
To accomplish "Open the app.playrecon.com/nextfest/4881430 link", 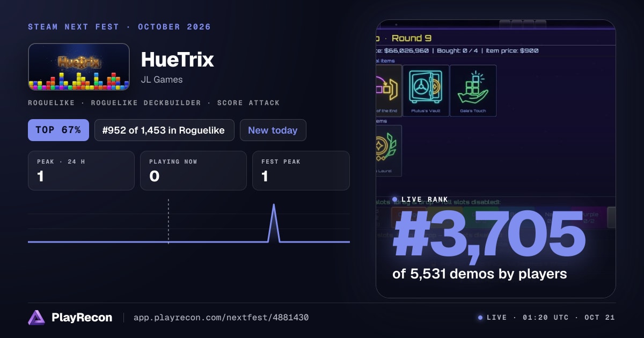I will [x=221, y=318].
